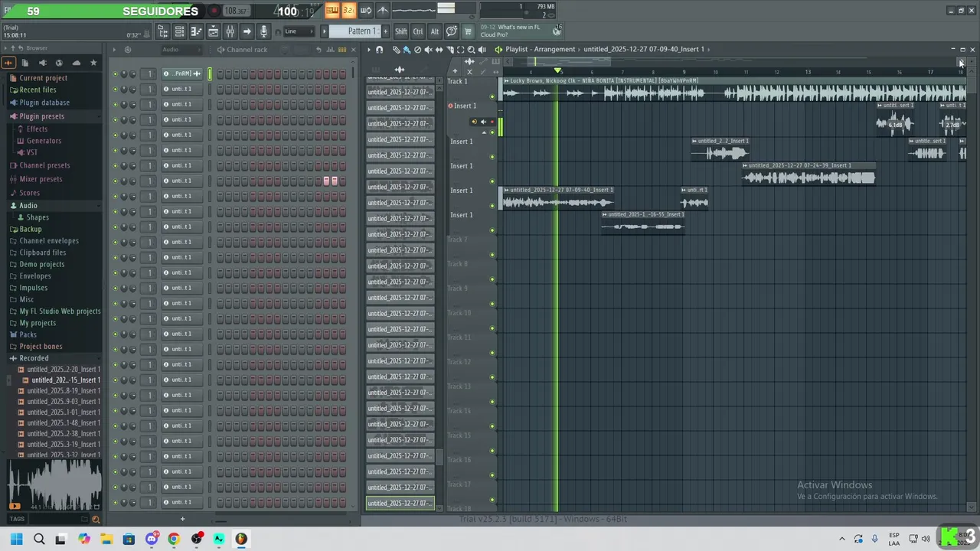Viewport: 980px width, 551px height.
Task: Click the microphone recording icon in the toolbar
Action: [x=263, y=31]
